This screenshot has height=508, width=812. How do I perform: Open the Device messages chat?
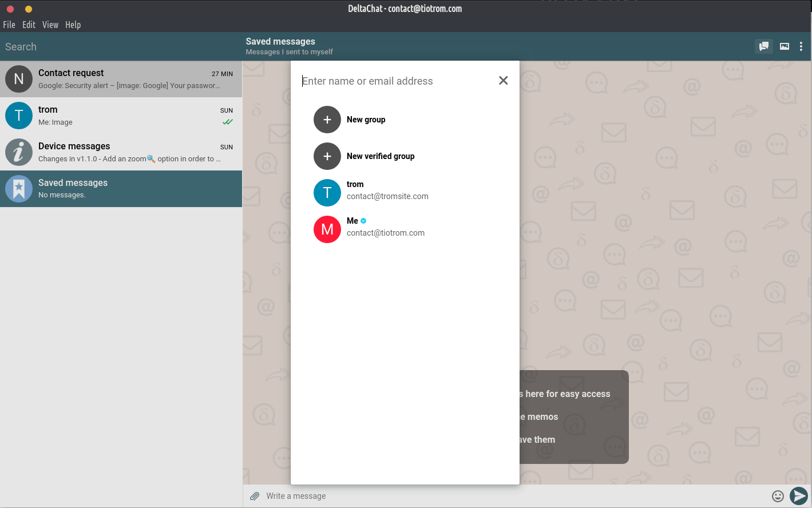121,152
